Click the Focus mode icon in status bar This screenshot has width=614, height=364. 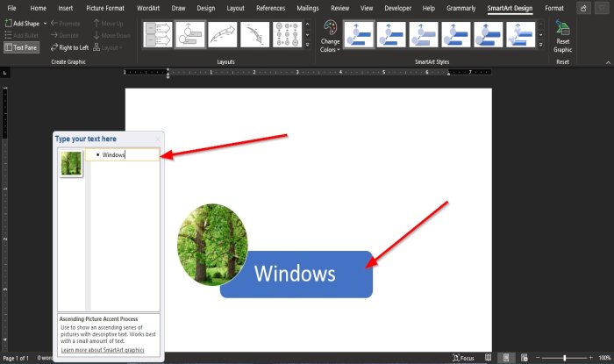[x=456, y=358]
